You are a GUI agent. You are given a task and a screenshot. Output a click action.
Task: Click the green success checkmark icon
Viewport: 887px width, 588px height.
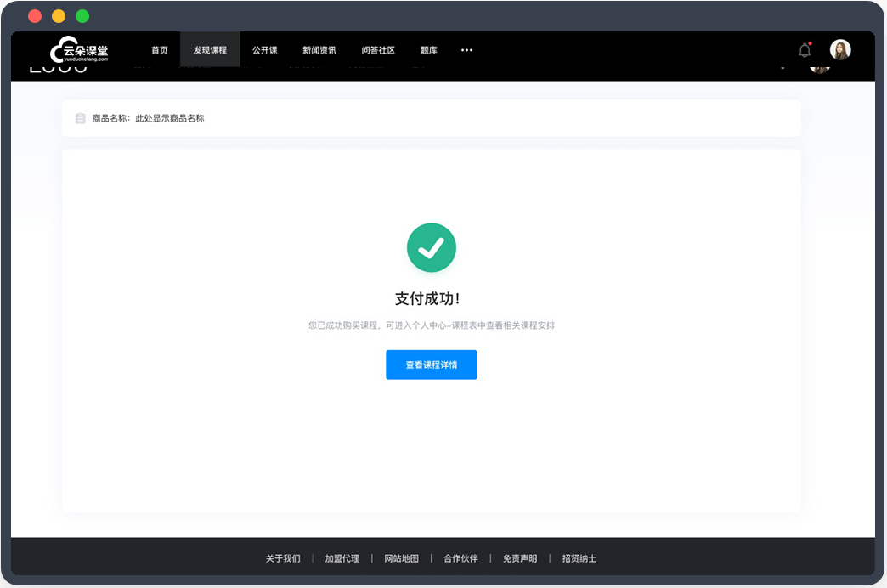[431, 247]
